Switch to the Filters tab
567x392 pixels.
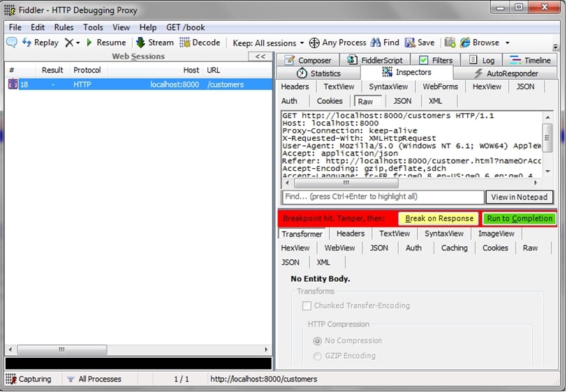(436, 60)
